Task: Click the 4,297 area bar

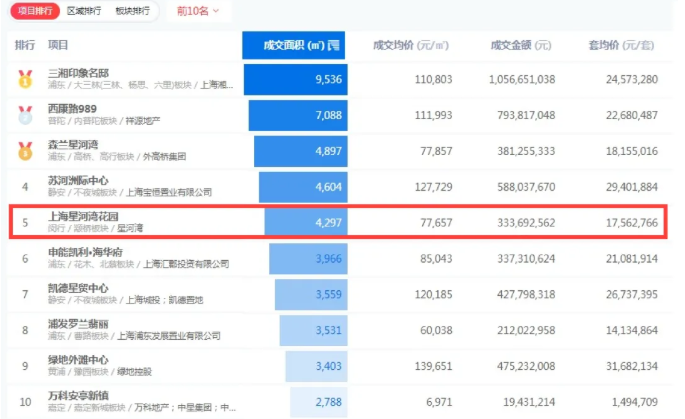Action: point(306,222)
